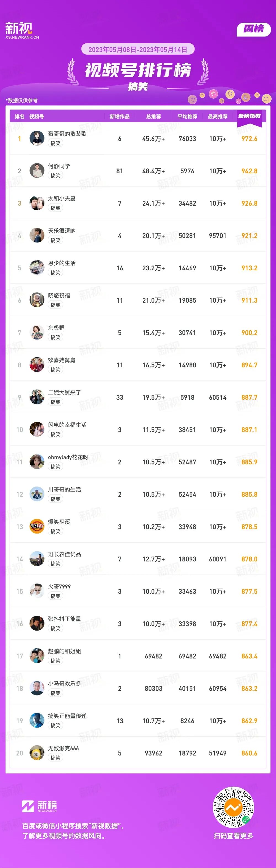Click the 新增作品 column header

[120, 117]
